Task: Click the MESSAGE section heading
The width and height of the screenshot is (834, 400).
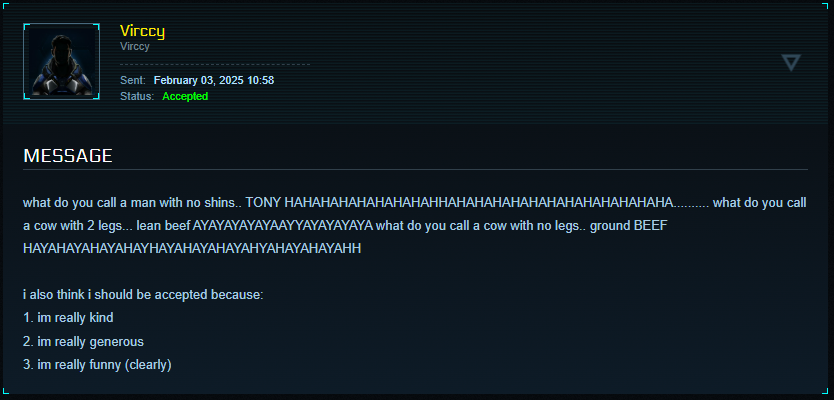Action: coord(68,156)
